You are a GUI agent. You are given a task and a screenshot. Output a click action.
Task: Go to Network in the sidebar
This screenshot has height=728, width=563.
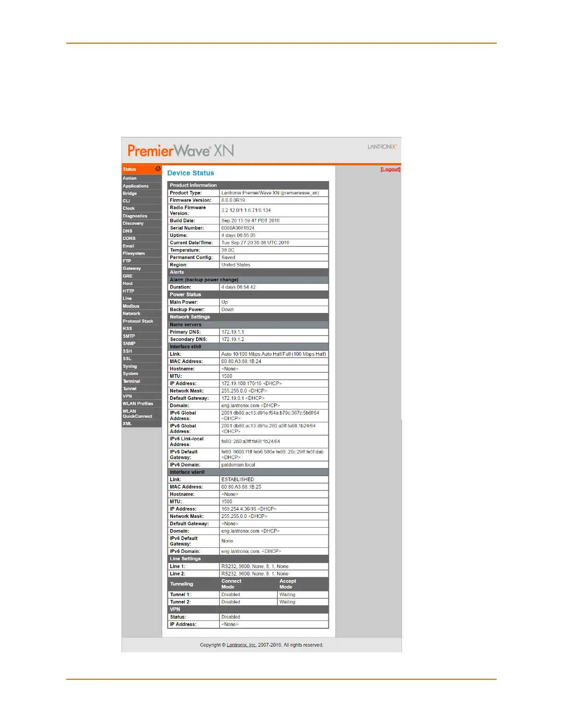point(142,313)
